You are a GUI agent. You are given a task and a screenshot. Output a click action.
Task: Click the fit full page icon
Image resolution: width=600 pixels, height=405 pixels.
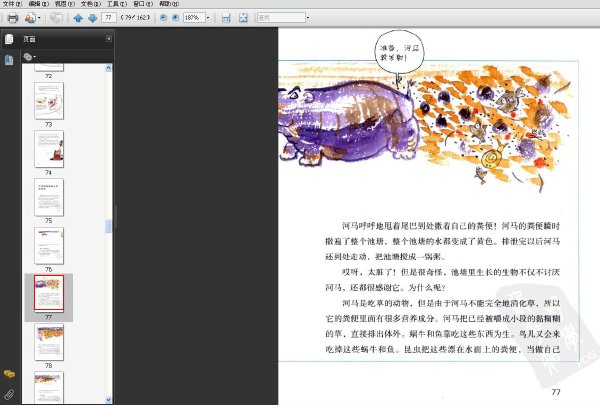pyautogui.click(x=243, y=18)
